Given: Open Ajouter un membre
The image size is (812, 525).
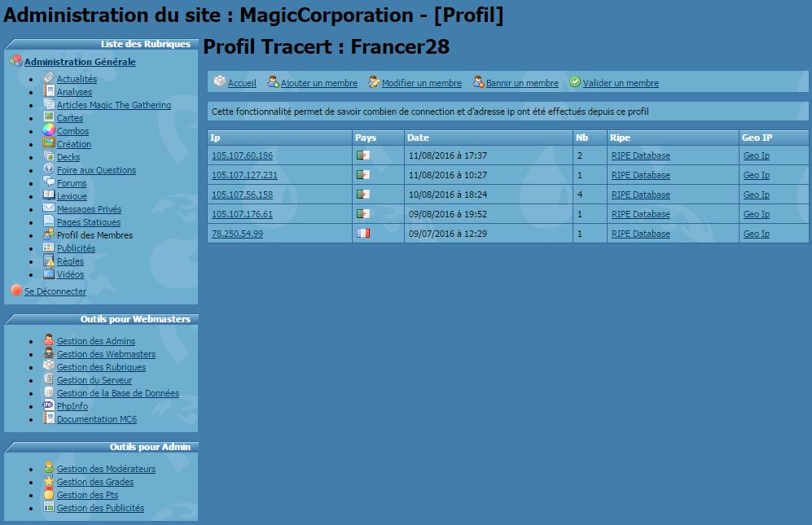Looking at the screenshot, I should pyautogui.click(x=319, y=83).
